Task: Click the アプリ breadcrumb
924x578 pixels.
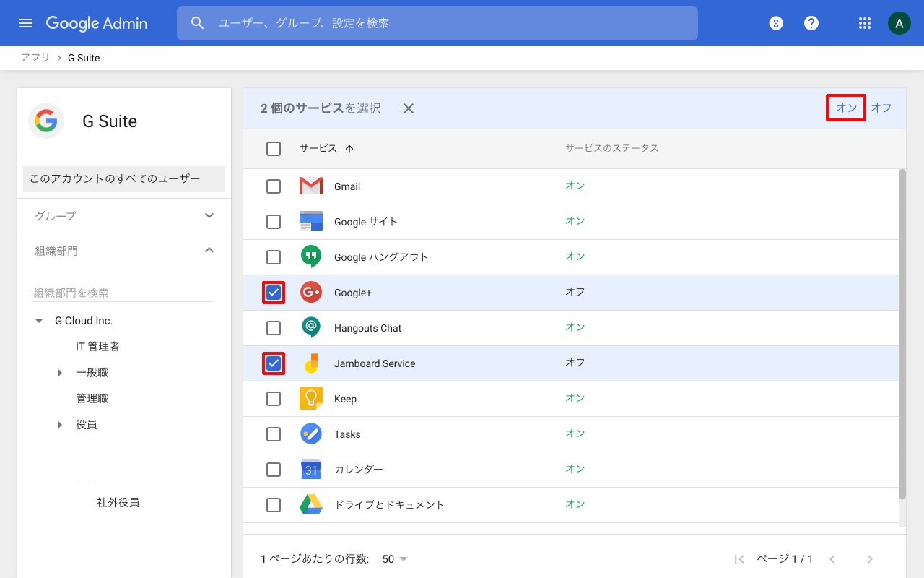Action: coord(35,58)
